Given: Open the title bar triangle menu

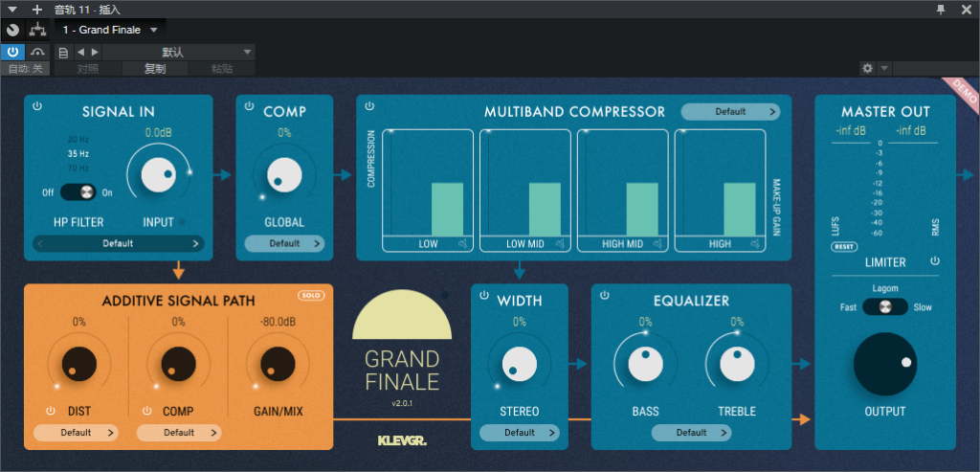Looking at the screenshot, I should [12, 10].
